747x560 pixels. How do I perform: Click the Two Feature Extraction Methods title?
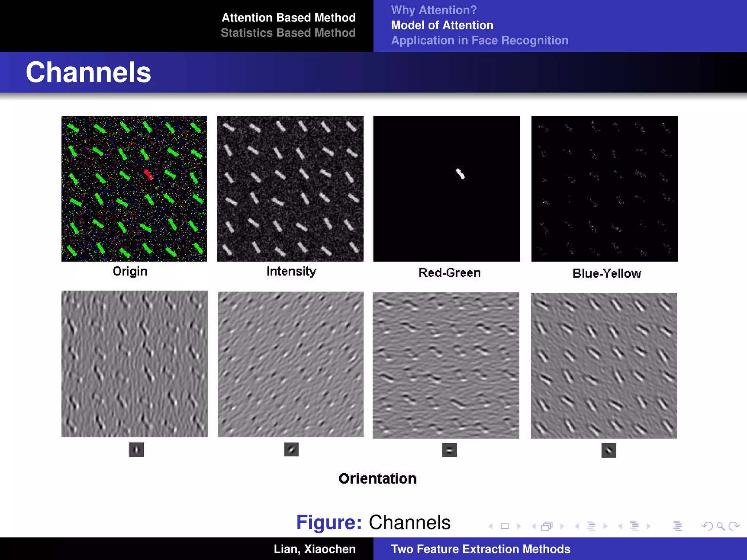(x=480, y=549)
